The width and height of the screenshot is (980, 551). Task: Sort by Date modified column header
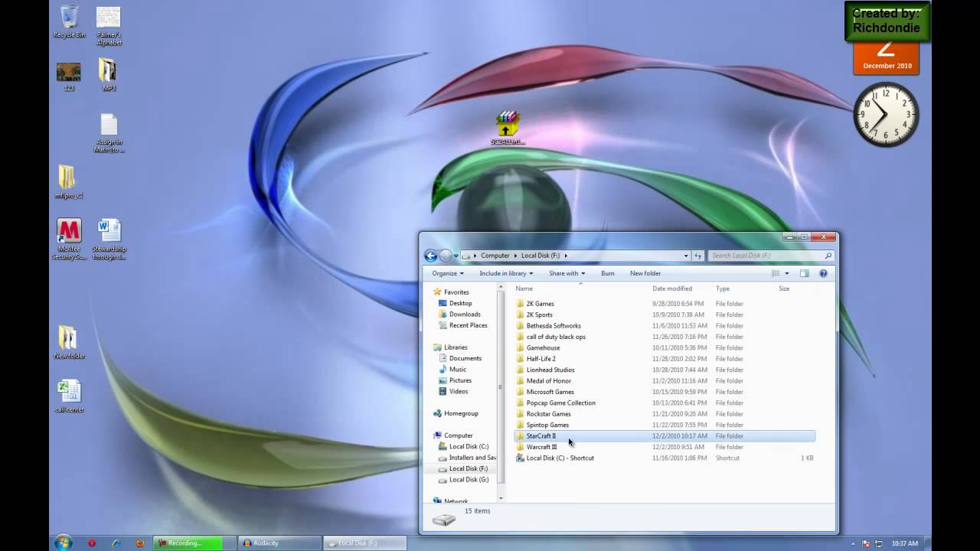click(672, 289)
